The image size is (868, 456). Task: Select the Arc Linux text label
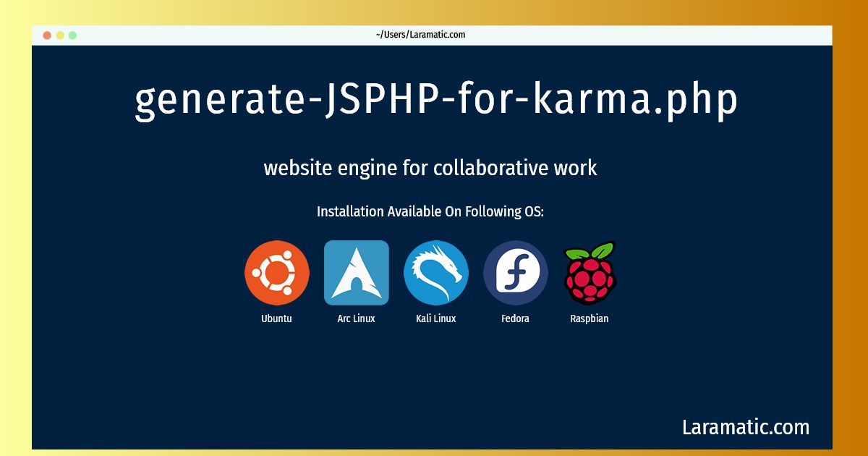point(357,318)
